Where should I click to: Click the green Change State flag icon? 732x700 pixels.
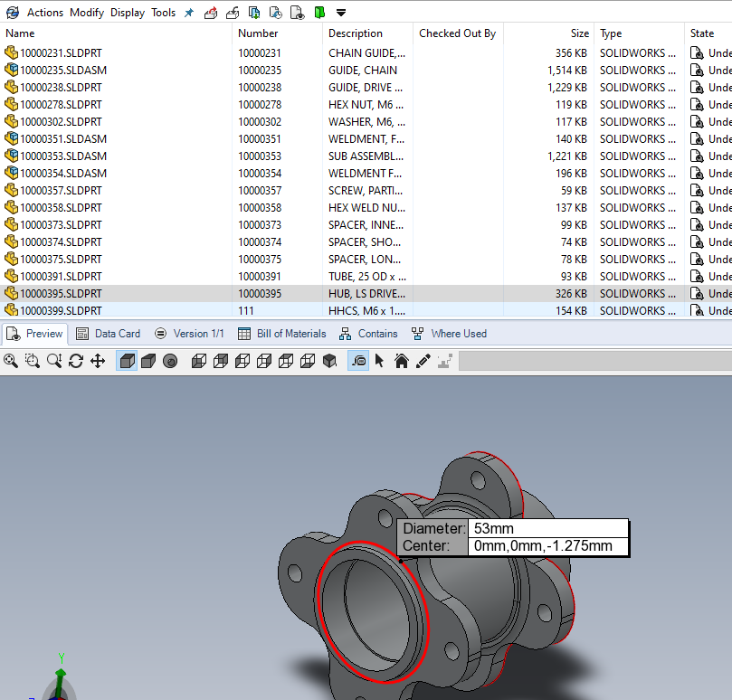pyautogui.click(x=319, y=13)
